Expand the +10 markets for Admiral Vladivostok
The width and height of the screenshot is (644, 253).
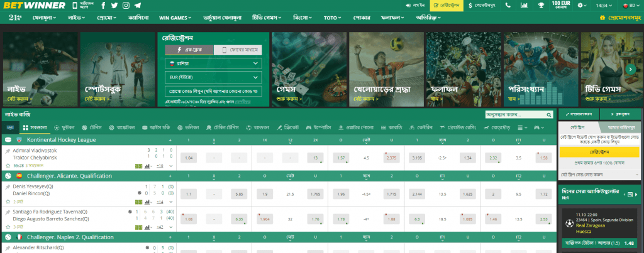point(160,166)
